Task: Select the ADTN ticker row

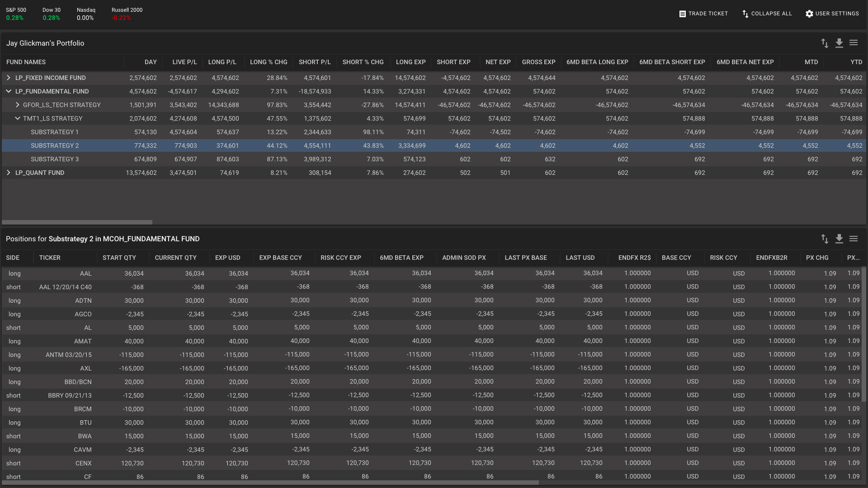Action: (x=432, y=300)
